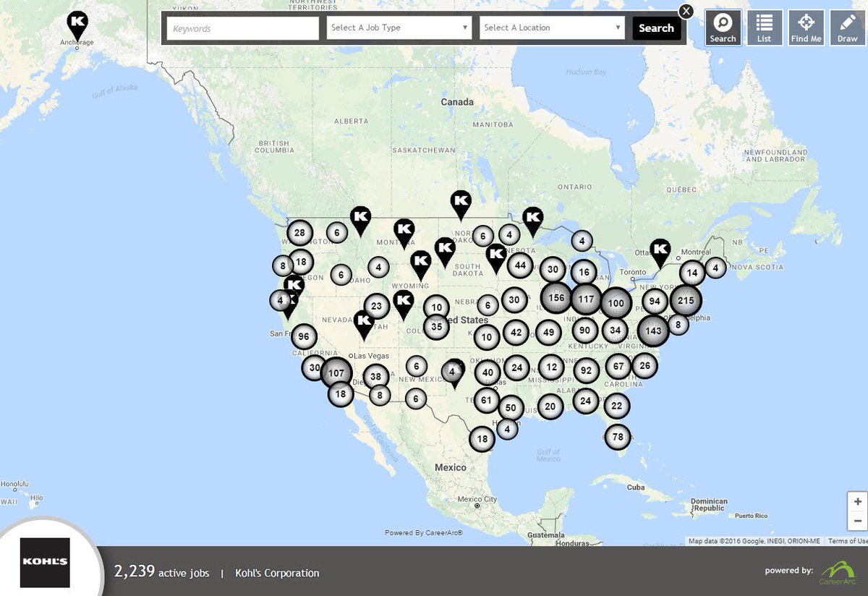Open the 38 jobs cluster marker
868x596 pixels.
coord(376,377)
